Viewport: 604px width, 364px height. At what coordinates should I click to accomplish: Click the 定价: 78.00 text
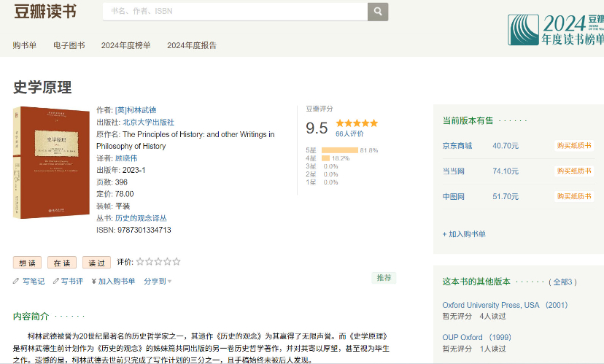(115, 194)
